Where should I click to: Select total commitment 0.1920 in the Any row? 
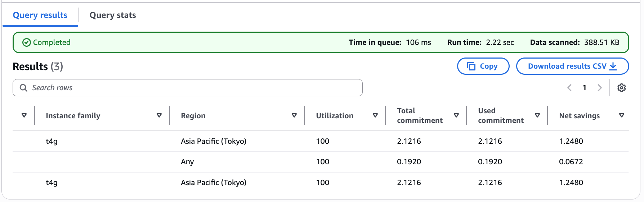pyautogui.click(x=409, y=162)
